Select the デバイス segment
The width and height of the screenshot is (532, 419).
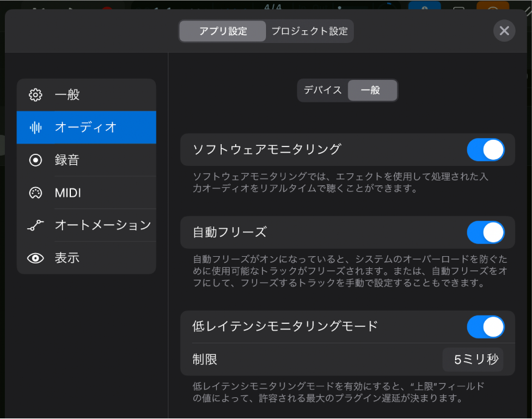coord(323,90)
